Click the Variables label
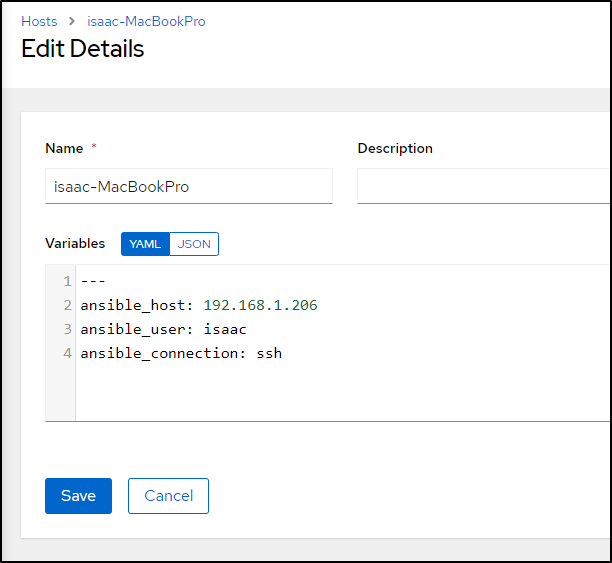The image size is (612, 563). pyautogui.click(x=75, y=244)
